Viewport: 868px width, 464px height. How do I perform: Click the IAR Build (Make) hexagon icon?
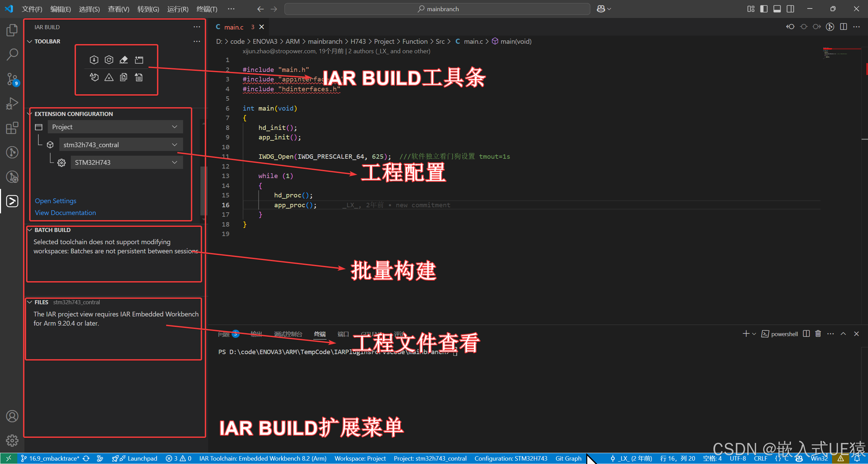point(94,60)
